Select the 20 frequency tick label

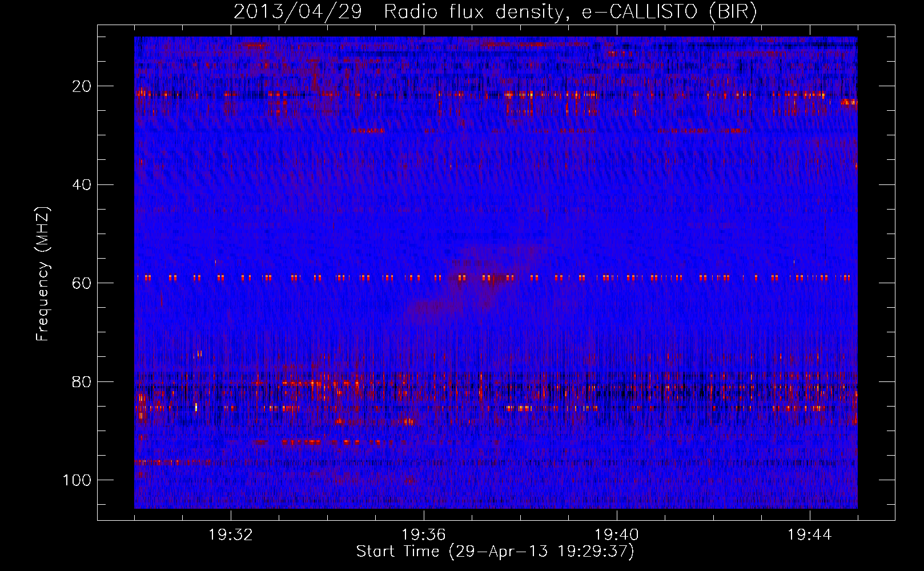coord(82,86)
